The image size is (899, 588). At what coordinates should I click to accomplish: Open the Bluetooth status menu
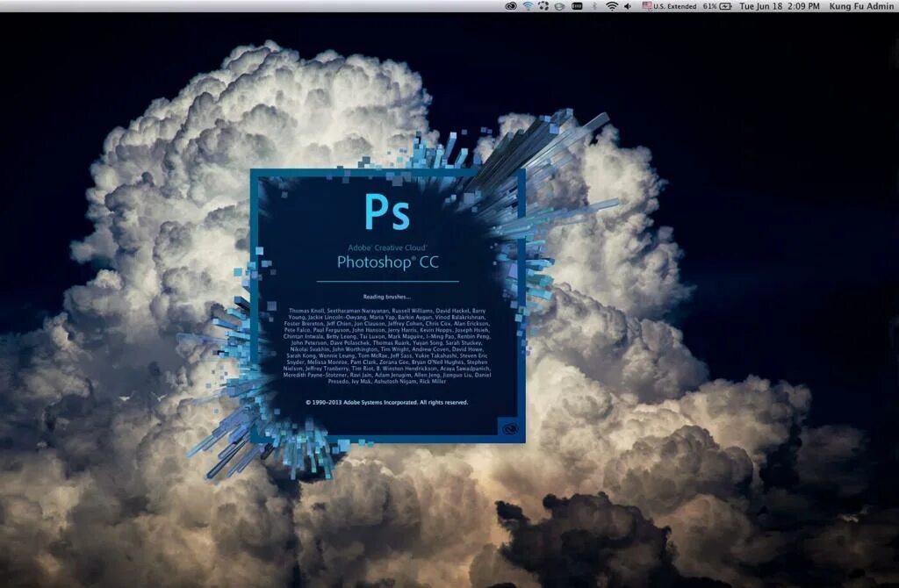pos(594,6)
